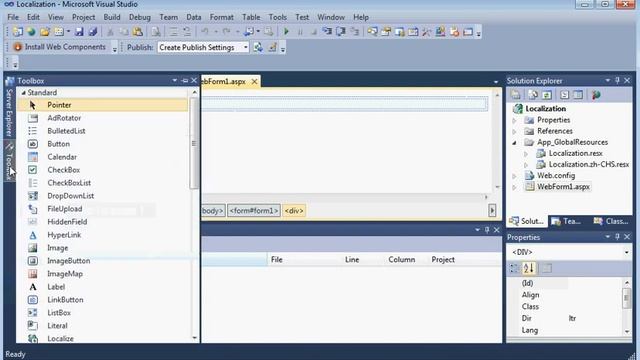Image resolution: width=640 pixels, height=360 pixels.
Task: Open the Create Publish Settings dropdown
Action: click(x=245, y=47)
